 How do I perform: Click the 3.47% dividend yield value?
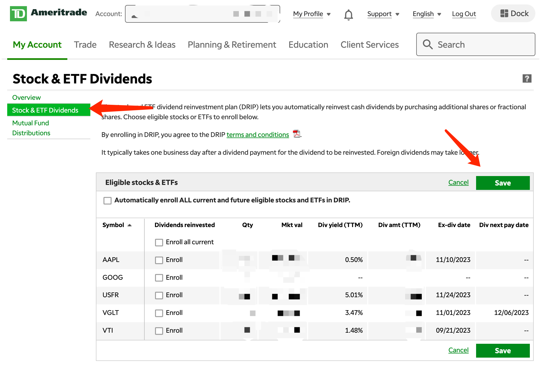click(x=354, y=313)
